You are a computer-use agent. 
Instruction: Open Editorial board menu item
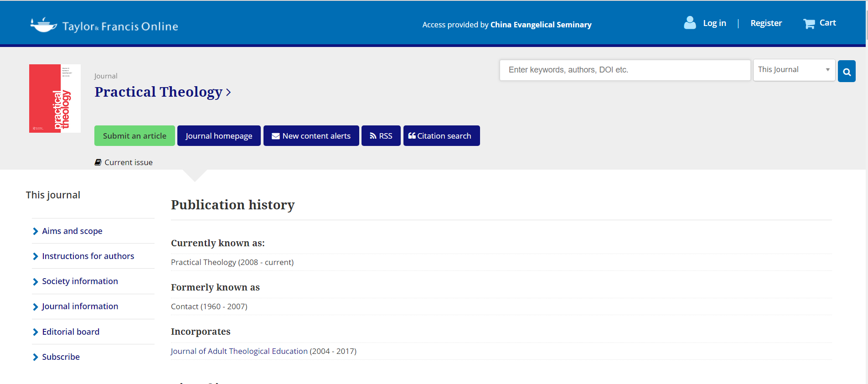71,332
